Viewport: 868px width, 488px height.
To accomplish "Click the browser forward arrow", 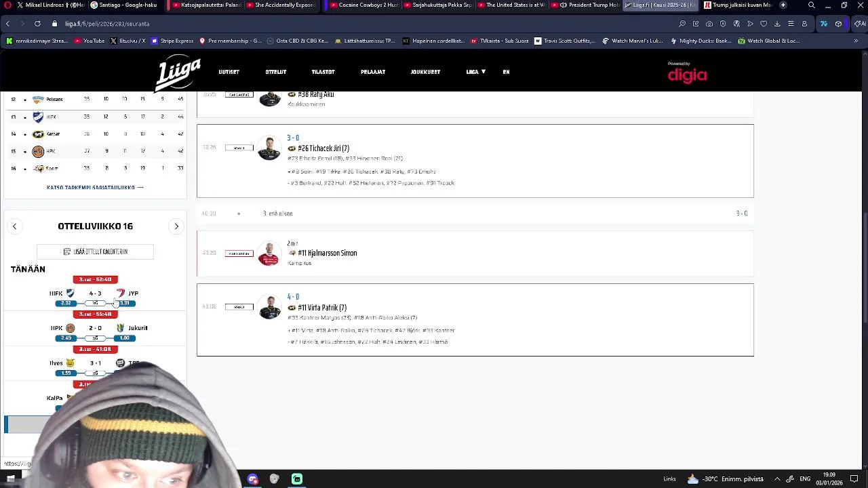I will pos(22,24).
